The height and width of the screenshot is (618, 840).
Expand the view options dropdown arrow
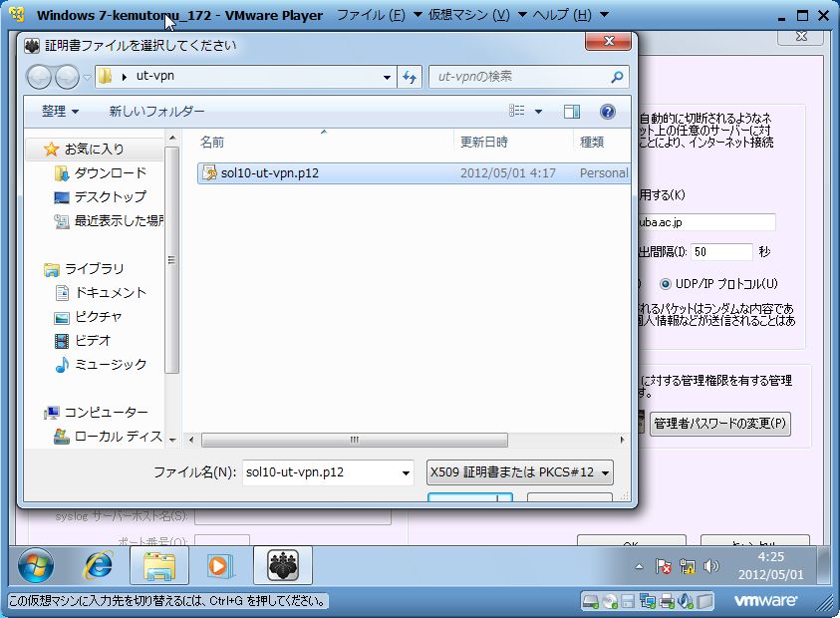click(538, 112)
